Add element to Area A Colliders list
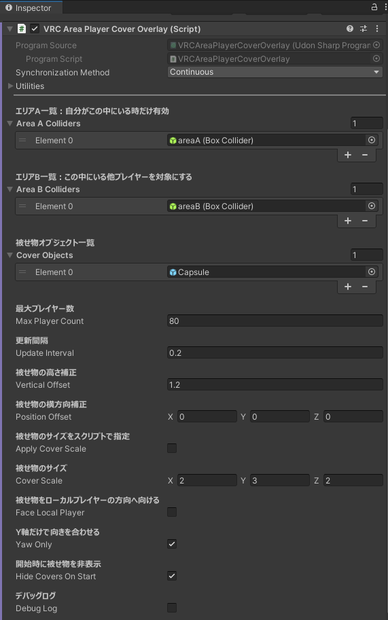This screenshot has width=388, height=620. (x=348, y=155)
